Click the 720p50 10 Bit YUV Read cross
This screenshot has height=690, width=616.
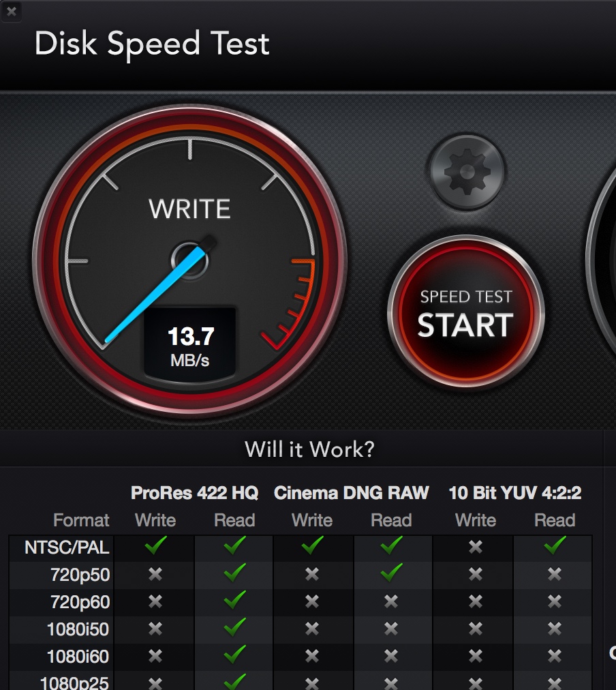tap(555, 574)
